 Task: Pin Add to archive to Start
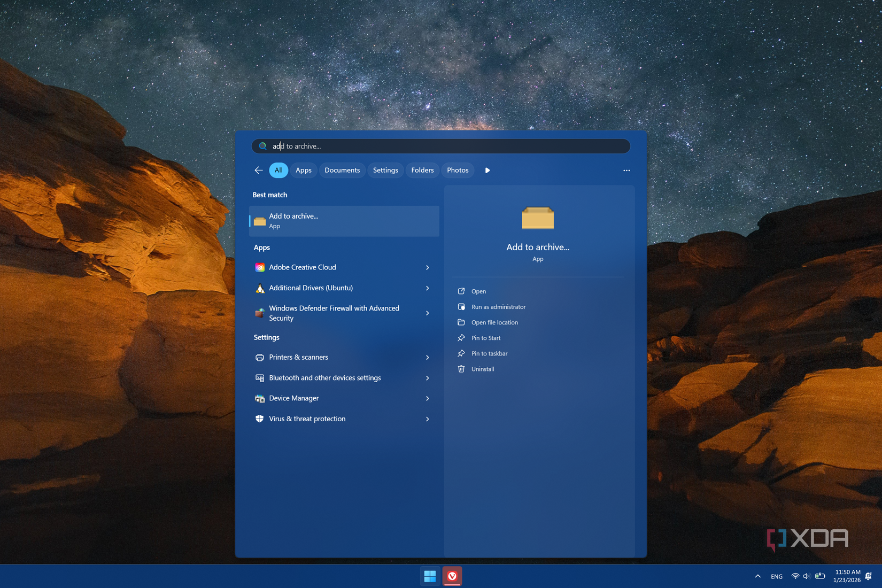(x=485, y=338)
